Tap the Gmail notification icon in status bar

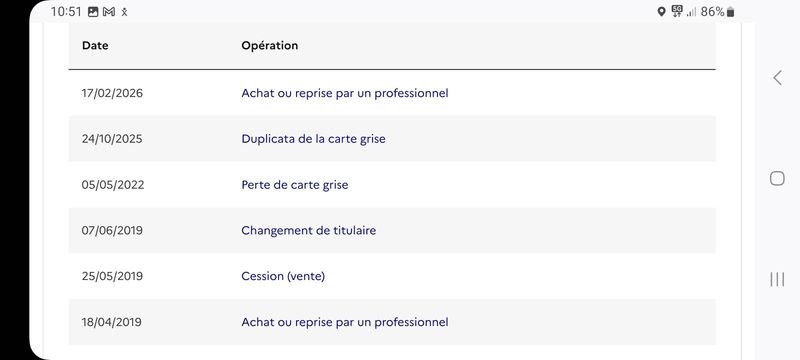(x=109, y=12)
